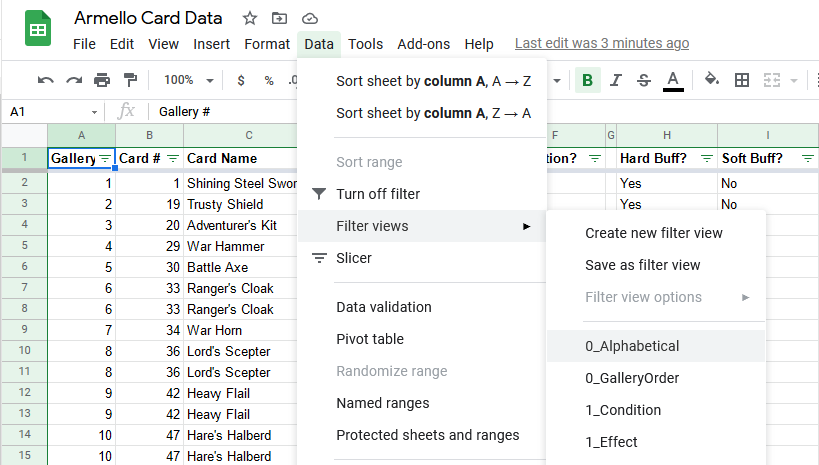Print the spreadsheet with printer icon
The width and height of the screenshot is (819, 465).
(102, 80)
